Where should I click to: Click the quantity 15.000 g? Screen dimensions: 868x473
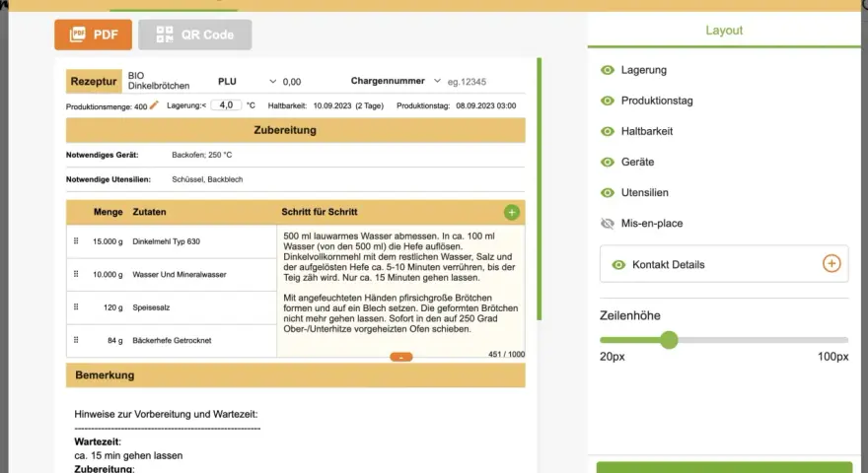tap(108, 241)
